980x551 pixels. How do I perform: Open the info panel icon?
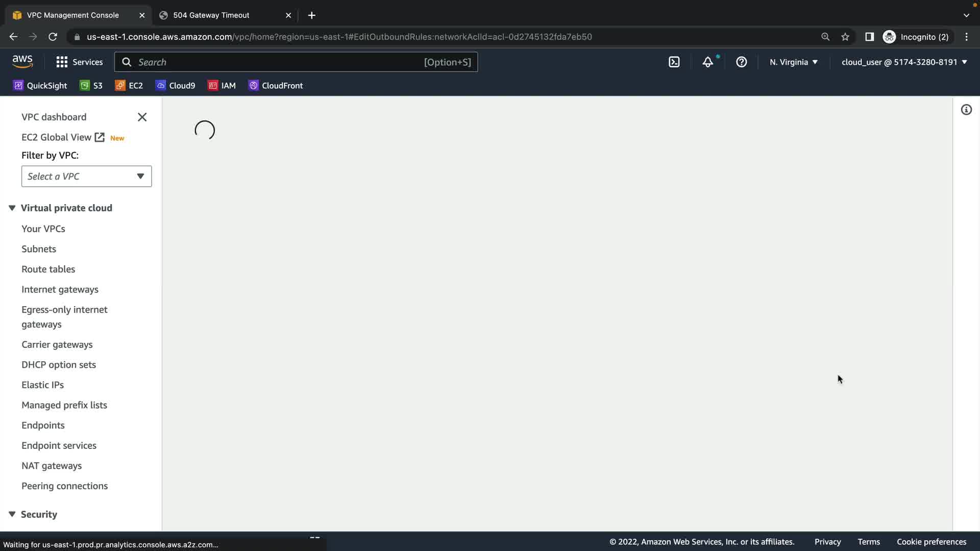pos(966,110)
